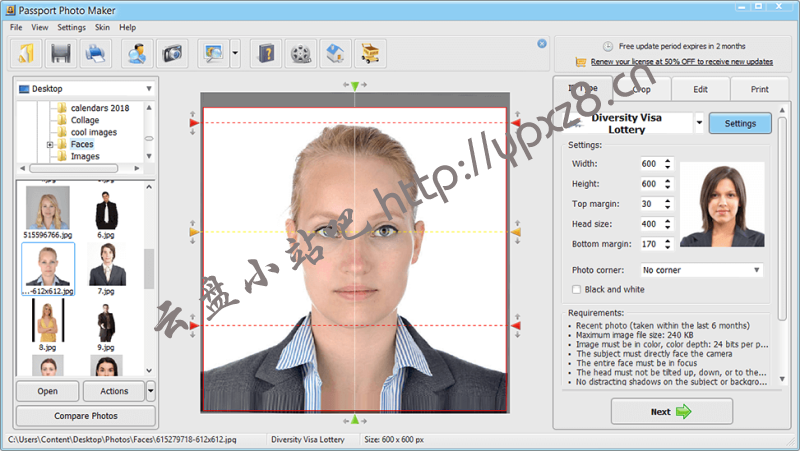
Task: Click the sample passport photo preview
Action: coord(722,205)
